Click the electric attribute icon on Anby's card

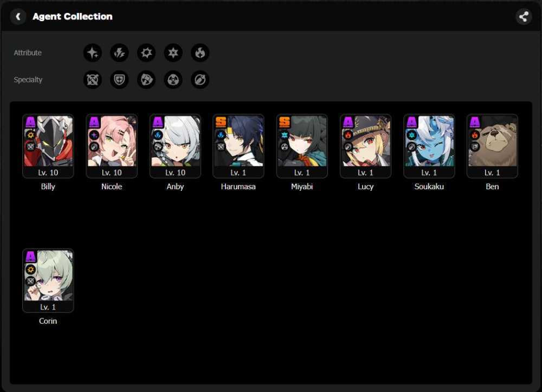coord(158,135)
